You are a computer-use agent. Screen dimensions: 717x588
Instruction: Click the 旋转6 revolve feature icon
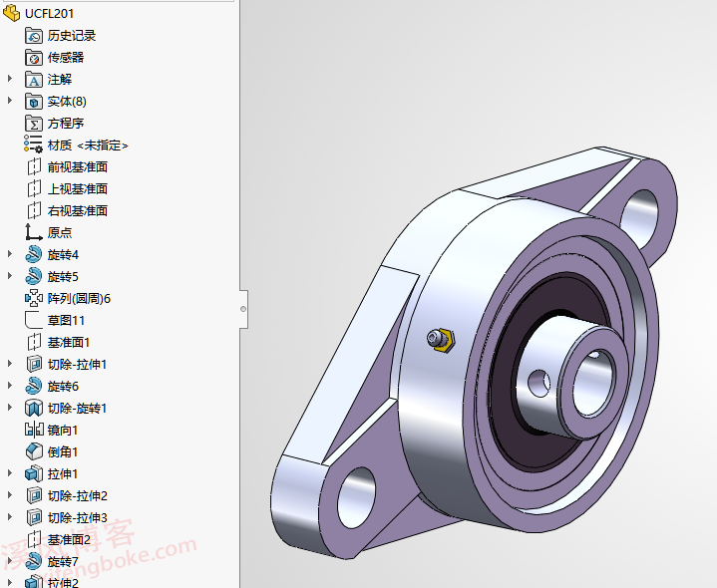34,386
